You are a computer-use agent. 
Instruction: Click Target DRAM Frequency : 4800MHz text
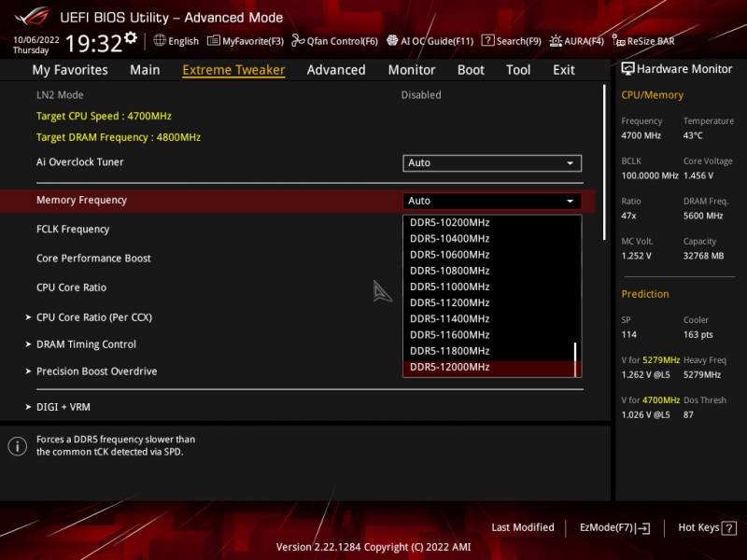(119, 137)
